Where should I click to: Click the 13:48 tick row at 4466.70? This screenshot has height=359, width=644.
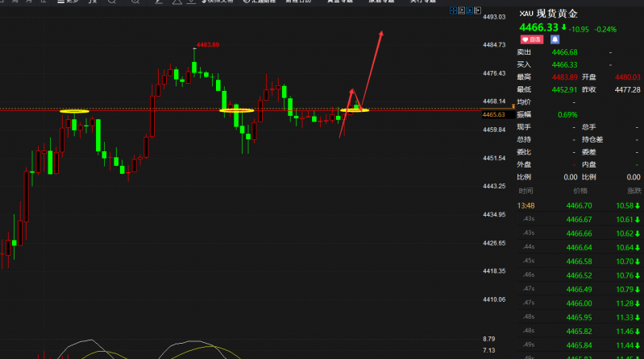(579, 205)
